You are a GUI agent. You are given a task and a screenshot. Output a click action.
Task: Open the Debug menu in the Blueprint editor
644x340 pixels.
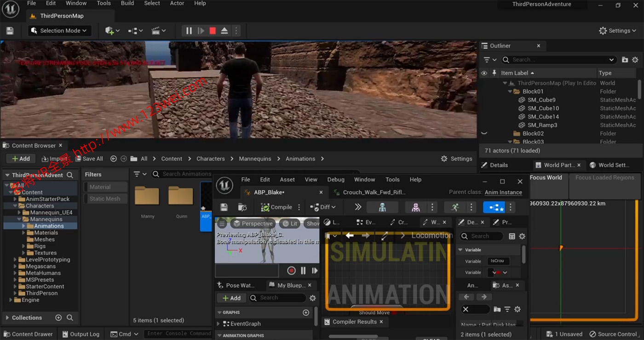[x=335, y=179]
